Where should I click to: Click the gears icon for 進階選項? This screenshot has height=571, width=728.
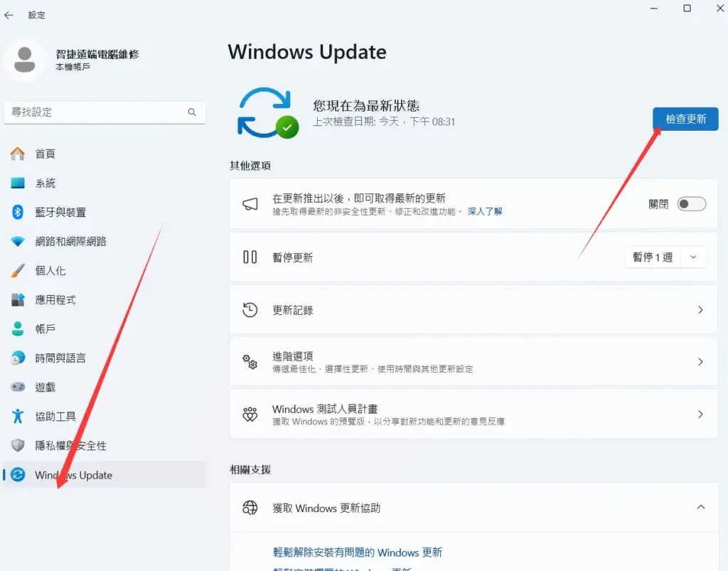[250, 362]
